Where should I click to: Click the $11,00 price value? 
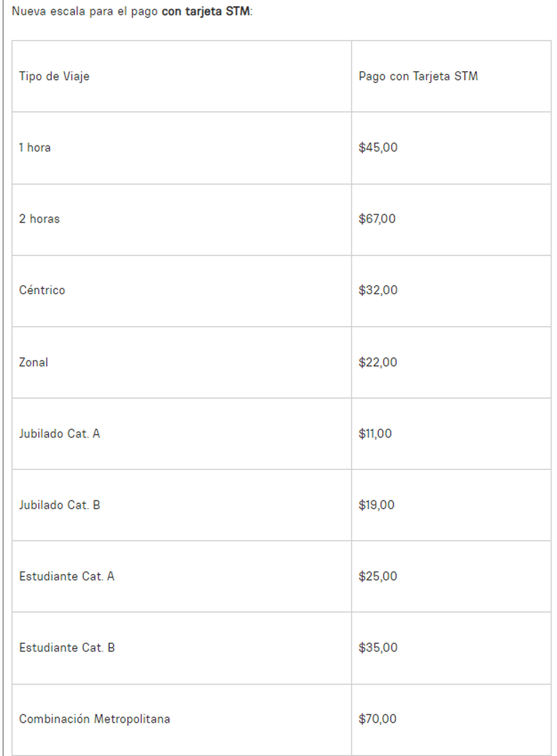(x=375, y=434)
